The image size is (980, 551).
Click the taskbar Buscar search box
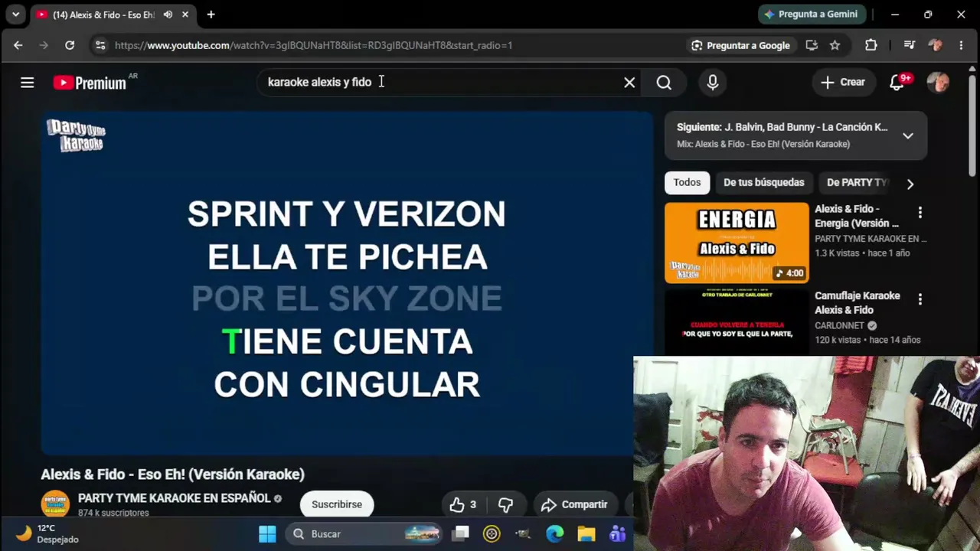pos(364,533)
